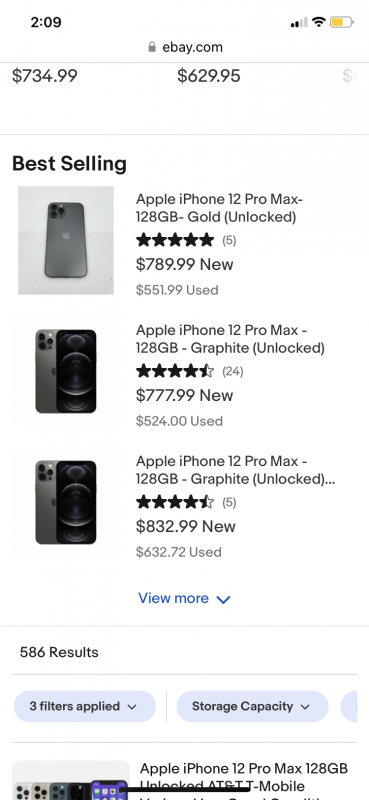The image size is (369, 800).
Task: Open iPhone 12 Pro Max 128GB AT&T T-Mobile result
Action: pos(244,778)
